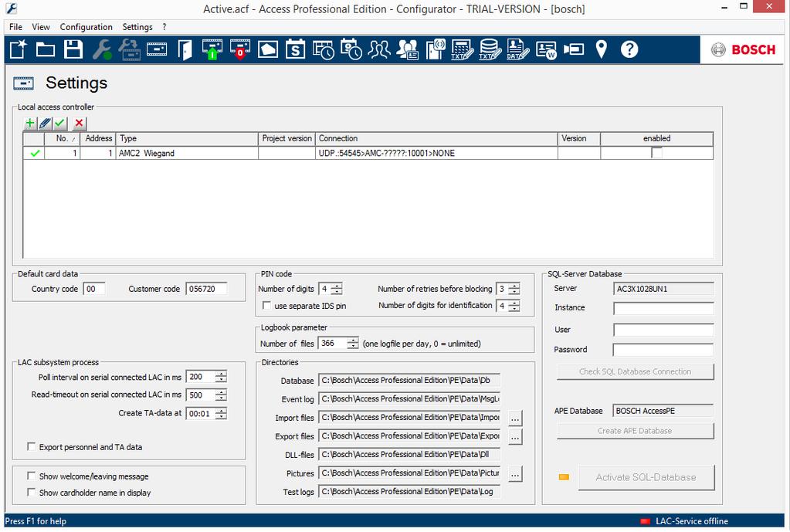Decrease Read-timeout on serial connected LAC
This screenshot has height=532, width=790.
(x=221, y=398)
